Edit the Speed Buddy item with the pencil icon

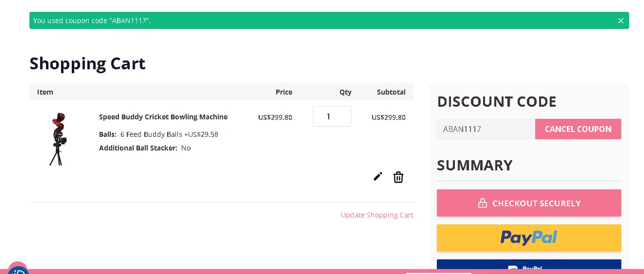pyautogui.click(x=378, y=177)
